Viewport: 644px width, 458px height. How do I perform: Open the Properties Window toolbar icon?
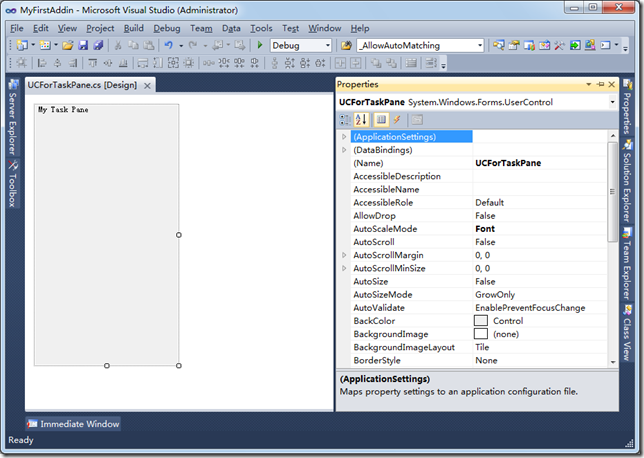tap(514, 45)
